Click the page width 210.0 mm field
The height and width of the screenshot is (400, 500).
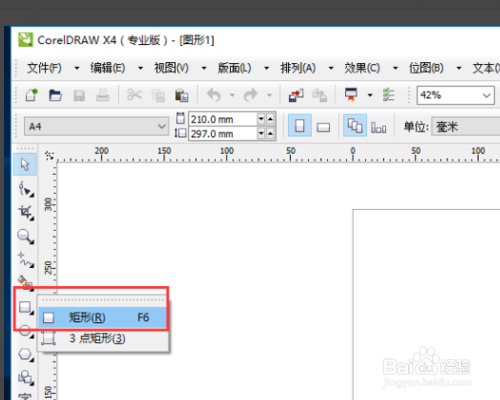pyautogui.click(x=223, y=119)
